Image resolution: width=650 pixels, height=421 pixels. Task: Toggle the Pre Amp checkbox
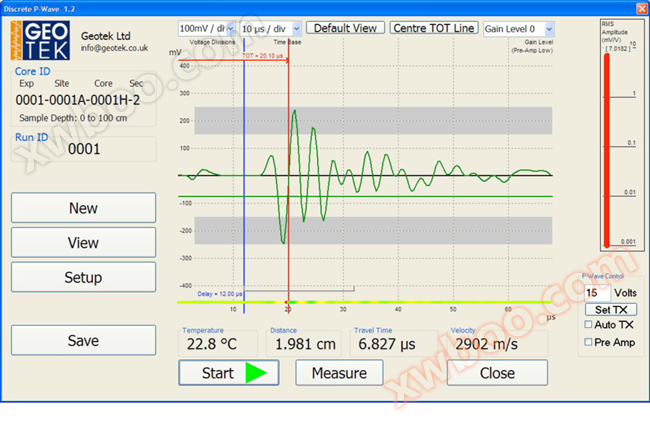[589, 342]
